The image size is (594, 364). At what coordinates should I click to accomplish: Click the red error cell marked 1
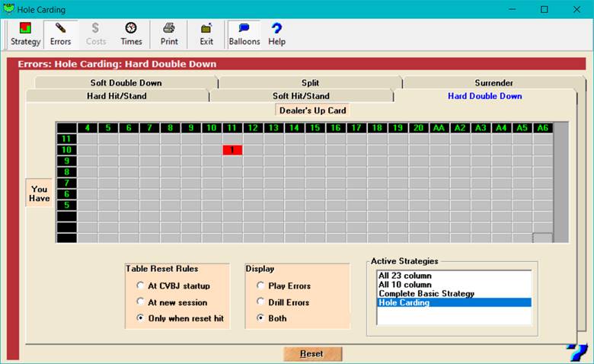click(232, 151)
